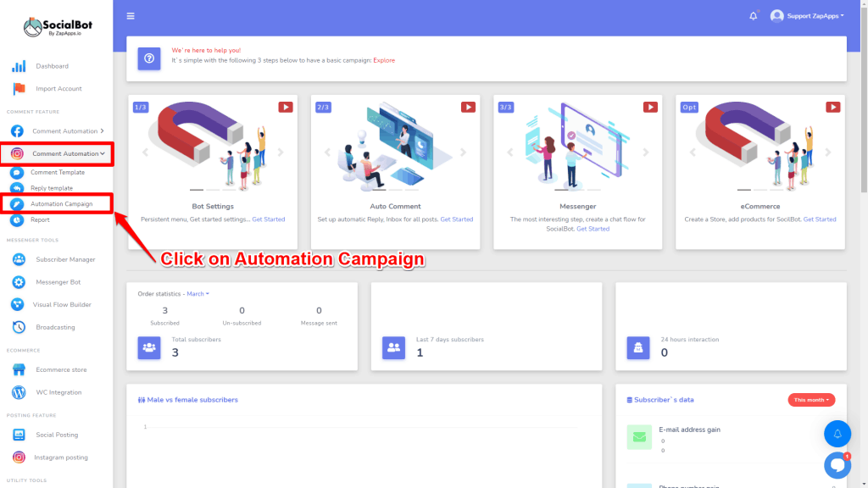Click WC Integration WordPress icon

point(19,392)
